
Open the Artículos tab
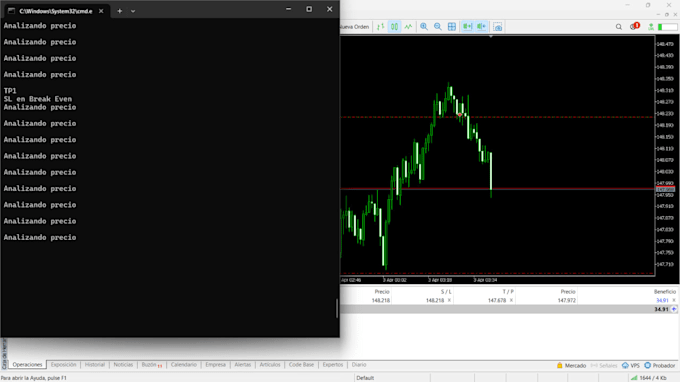click(270, 365)
